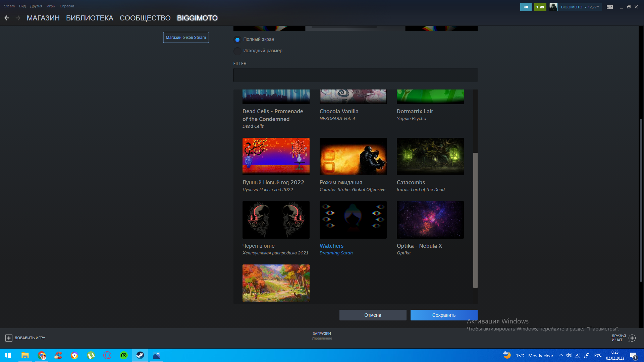Click the background list scrollbar
Image resolution: width=644 pixels, height=362 pixels.
(x=475, y=220)
